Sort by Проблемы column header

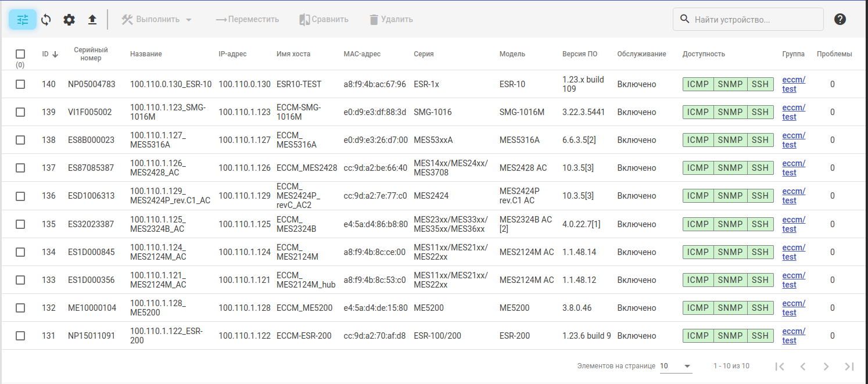point(834,54)
